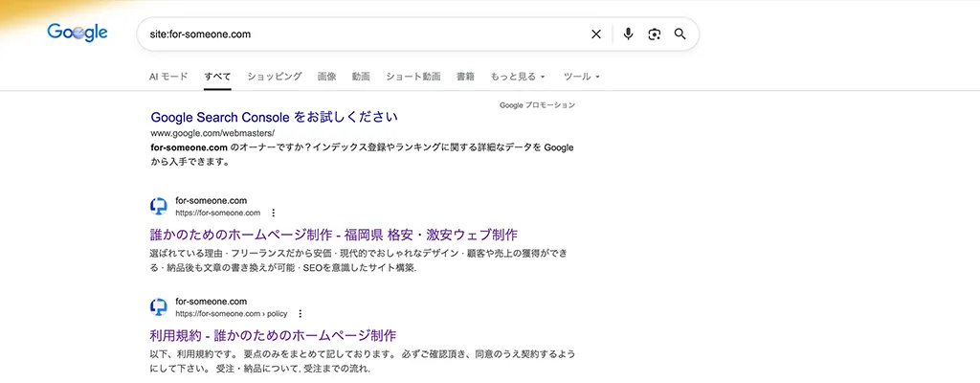Open the 画像 tab
The image size is (980, 383).
pyautogui.click(x=327, y=77)
